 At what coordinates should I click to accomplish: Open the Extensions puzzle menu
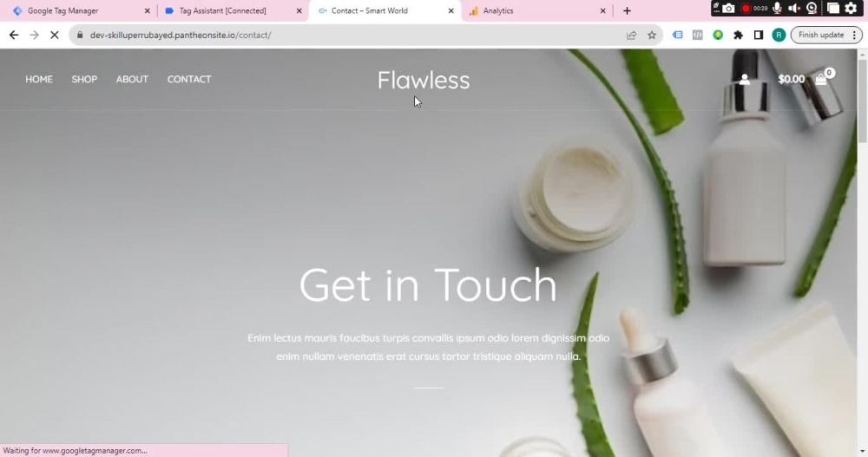738,35
